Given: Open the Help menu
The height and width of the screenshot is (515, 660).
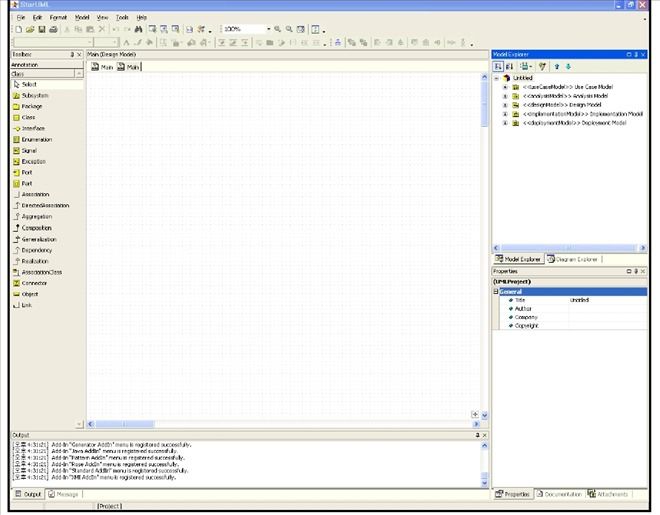Looking at the screenshot, I should [x=142, y=17].
